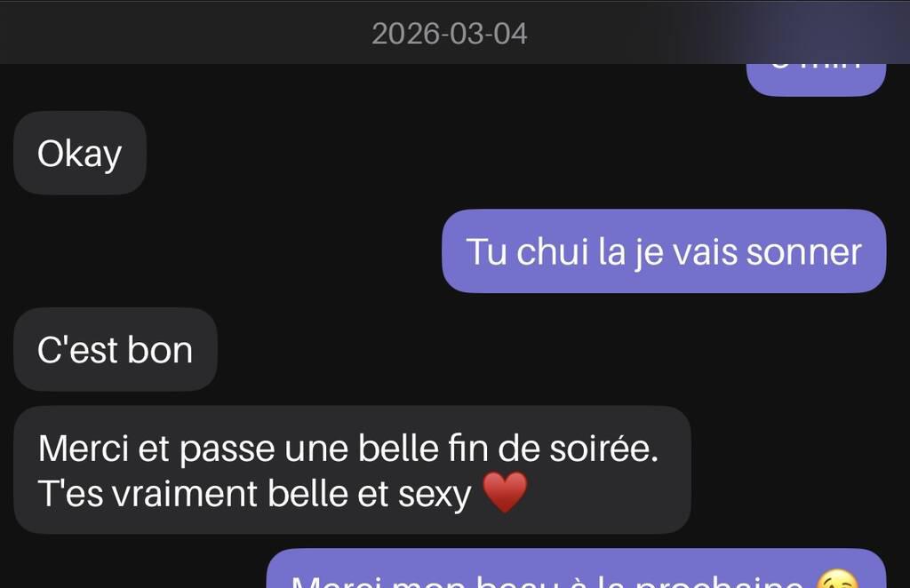Select the 2026-03-04 date header

[449, 34]
